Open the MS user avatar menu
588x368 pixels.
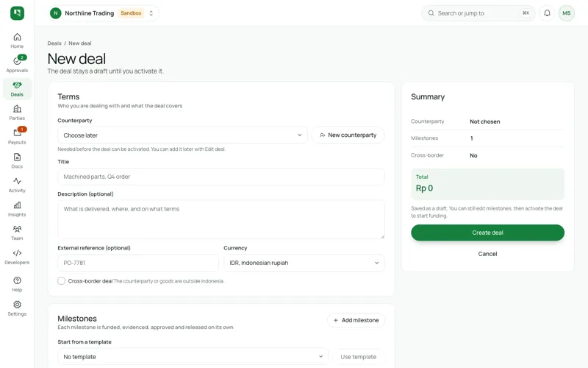[566, 13]
